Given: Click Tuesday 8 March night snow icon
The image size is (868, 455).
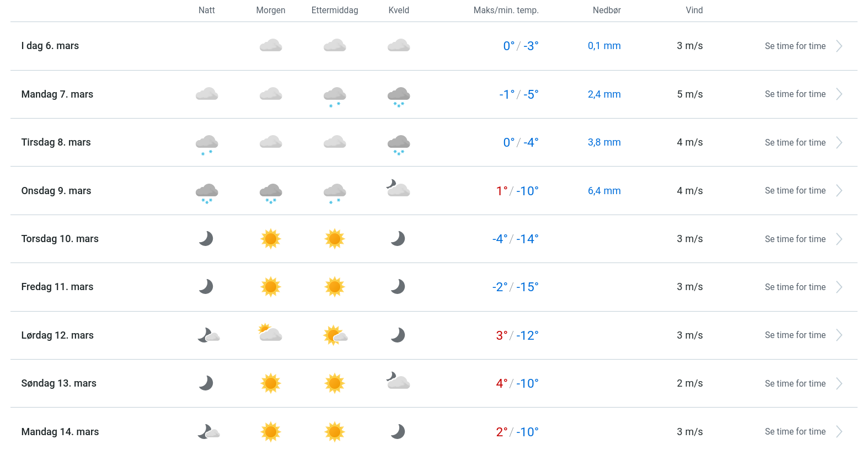Looking at the screenshot, I should coord(207,144).
